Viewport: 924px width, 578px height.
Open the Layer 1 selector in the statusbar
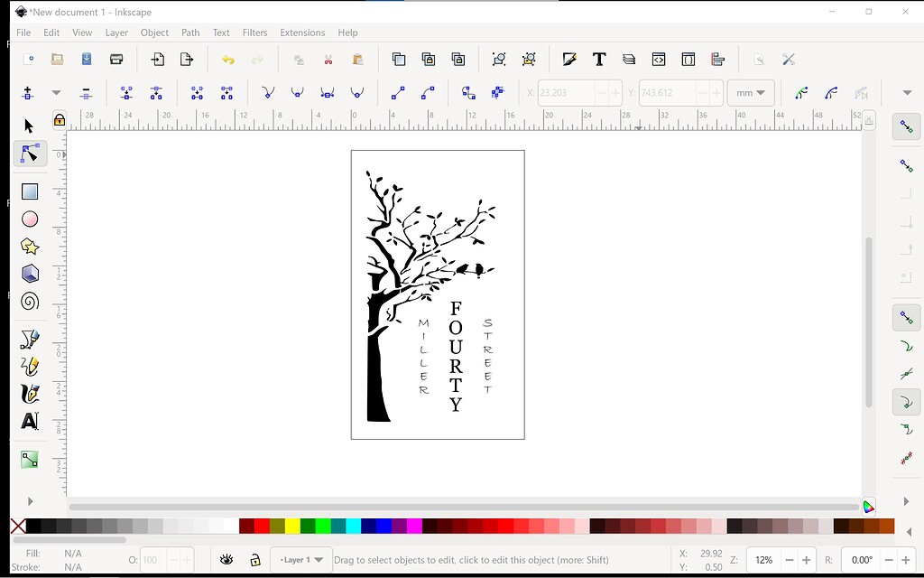pos(301,559)
